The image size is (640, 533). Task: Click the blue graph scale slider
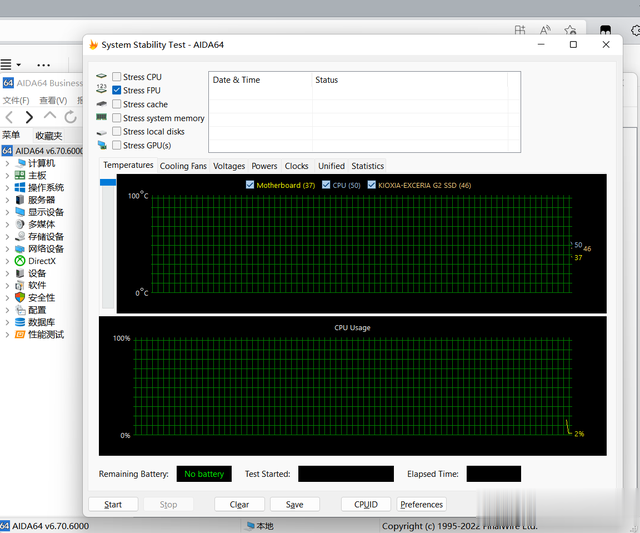[x=108, y=182]
